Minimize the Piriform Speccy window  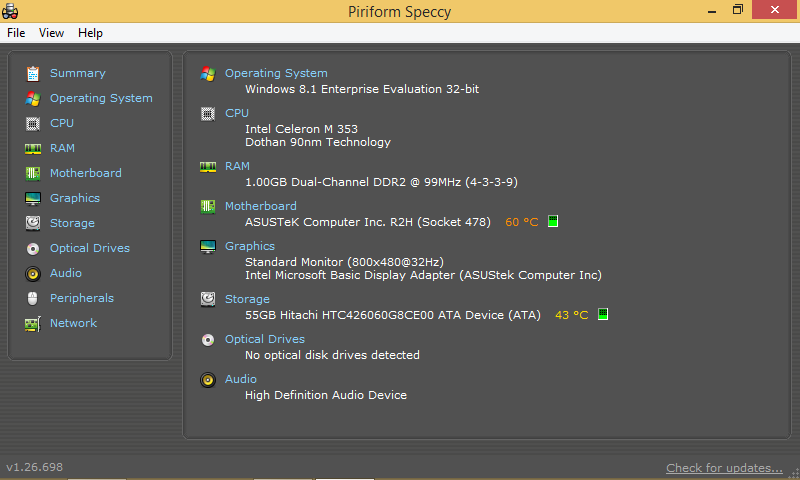pyautogui.click(x=712, y=10)
